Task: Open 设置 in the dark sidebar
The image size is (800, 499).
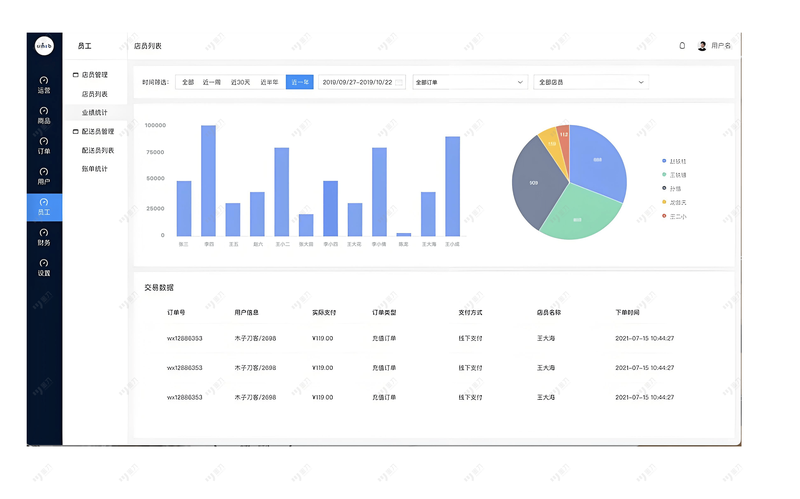Action: (x=44, y=268)
